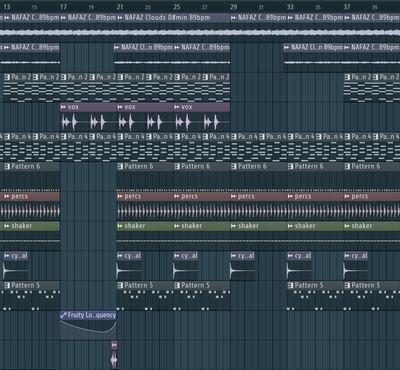Open audio clip icon of percs at bar 21
The image size is (400, 370).
click(120, 196)
